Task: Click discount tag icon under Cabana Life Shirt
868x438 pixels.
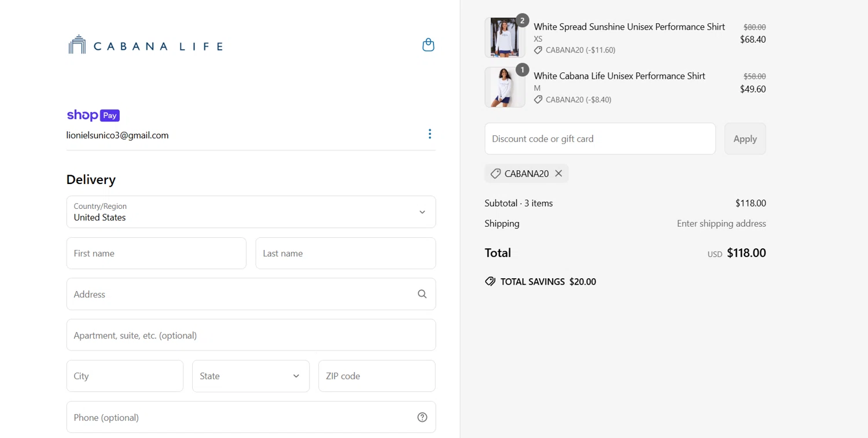Action: 538,100
